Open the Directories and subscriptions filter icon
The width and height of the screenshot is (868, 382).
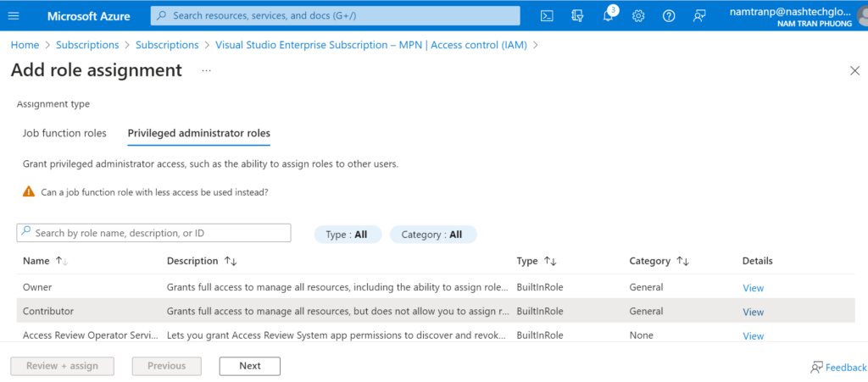(x=578, y=15)
